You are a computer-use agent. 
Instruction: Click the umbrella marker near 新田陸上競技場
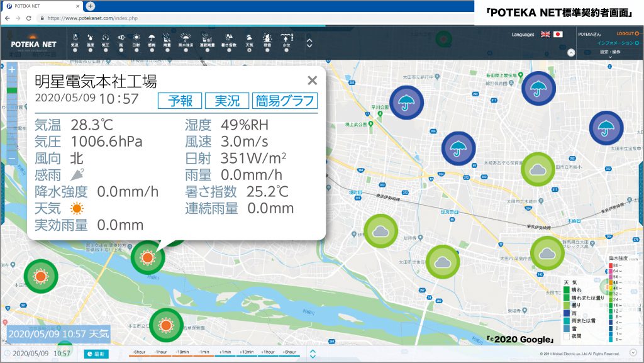pyautogui.click(x=538, y=88)
